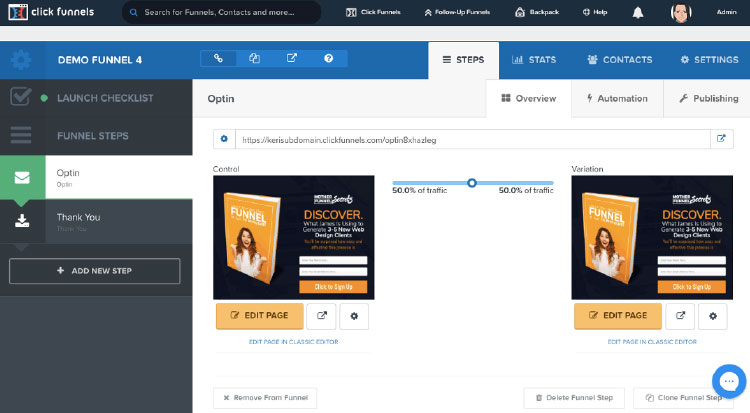Click the Optin envelope step icon
The image size is (750, 413).
[22, 178]
